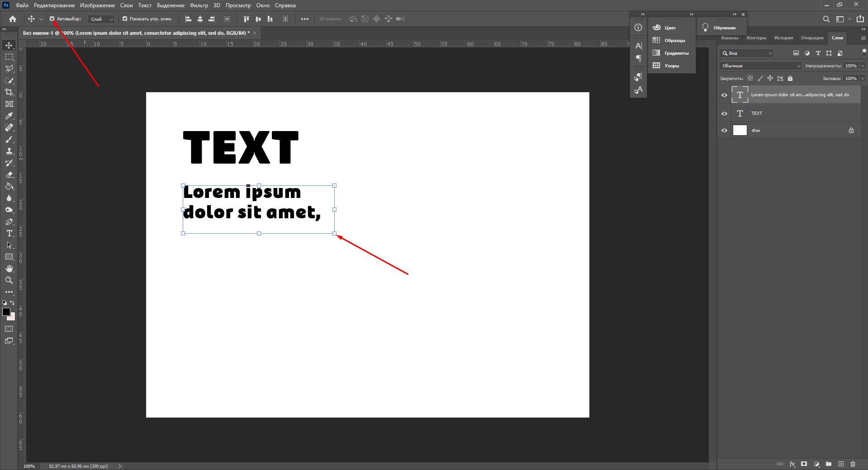Open the Слой auto-select dropdown
Screen dimensions: 868x470
tap(101, 19)
